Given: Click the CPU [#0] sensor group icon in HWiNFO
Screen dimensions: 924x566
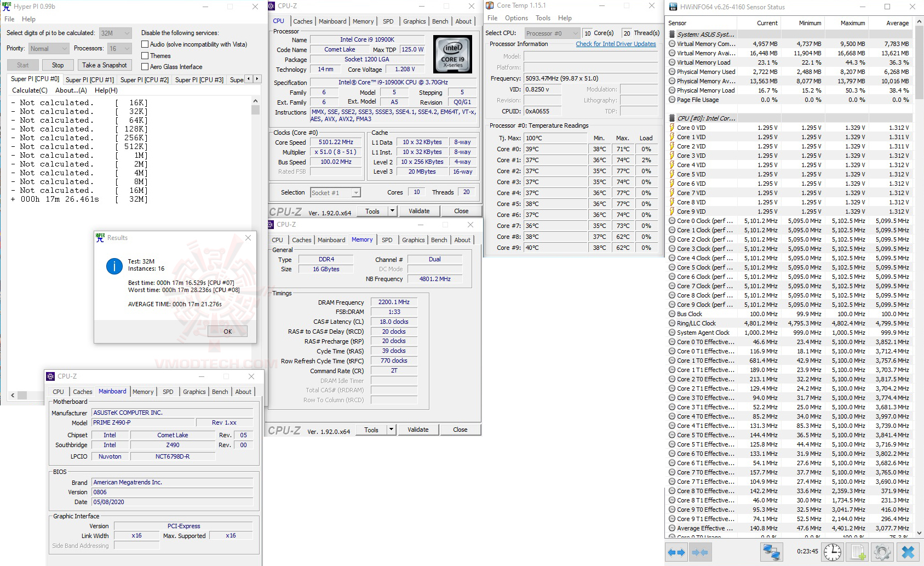Looking at the screenshot, I should click(672, 118).
